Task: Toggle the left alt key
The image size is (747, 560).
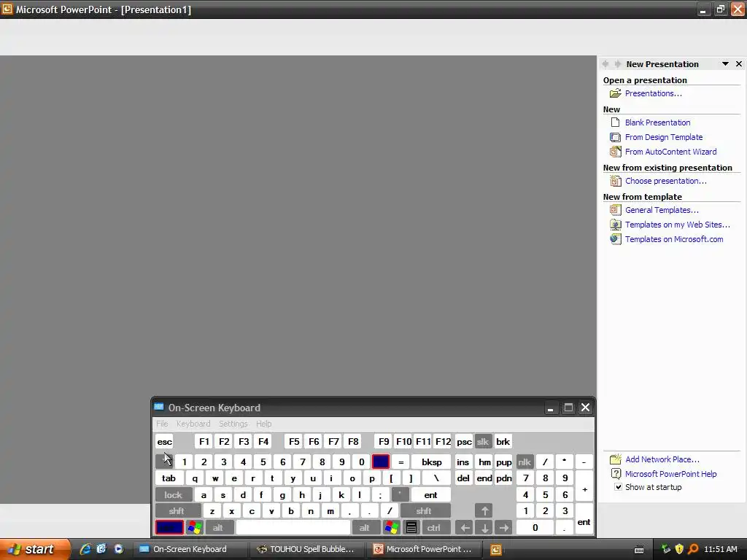Action: (218, 528)
